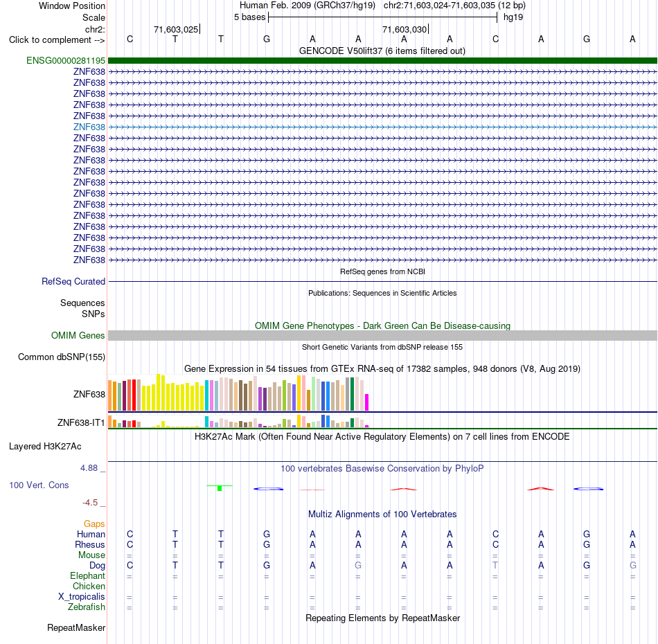The width and height of the screenshot is (658, 644).
Task: Select the gray OMIM Genes bar
Action: [382, 335]
